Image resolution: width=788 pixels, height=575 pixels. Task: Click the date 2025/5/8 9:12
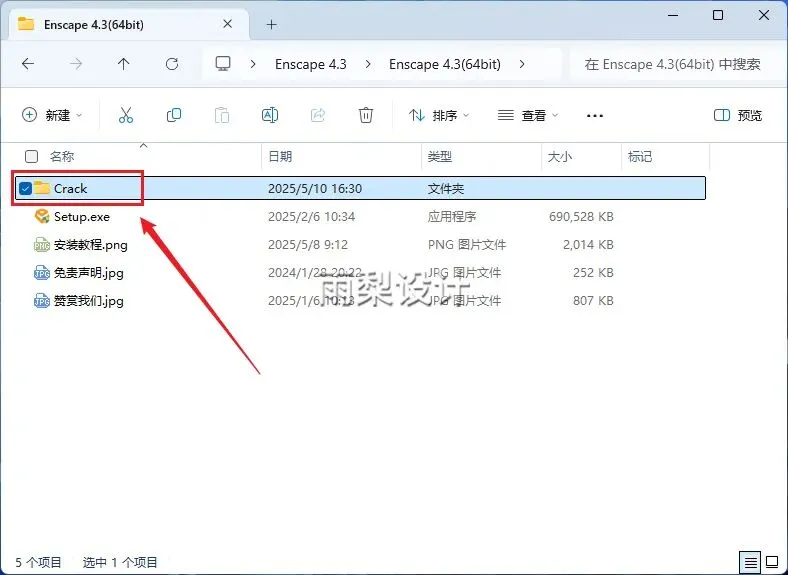pos(308,245)
